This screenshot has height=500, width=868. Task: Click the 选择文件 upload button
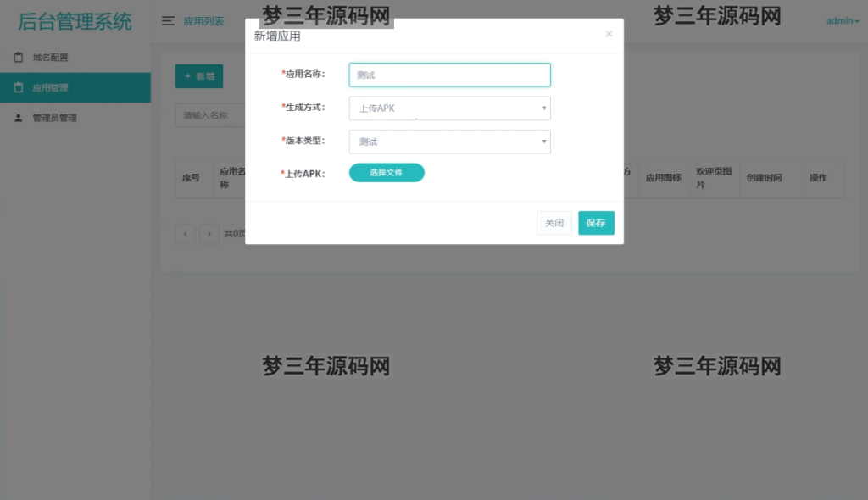tap(387, 173)
